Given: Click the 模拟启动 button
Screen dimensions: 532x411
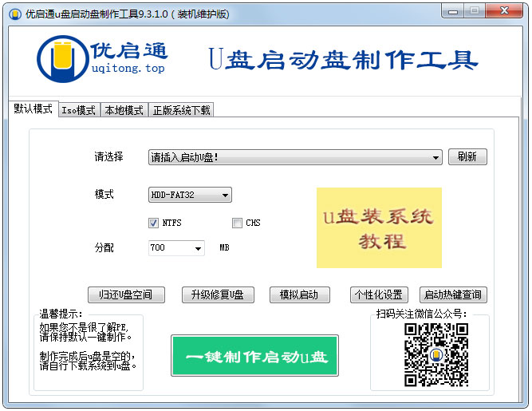Looking at the screenshot, I should (300, 294).
